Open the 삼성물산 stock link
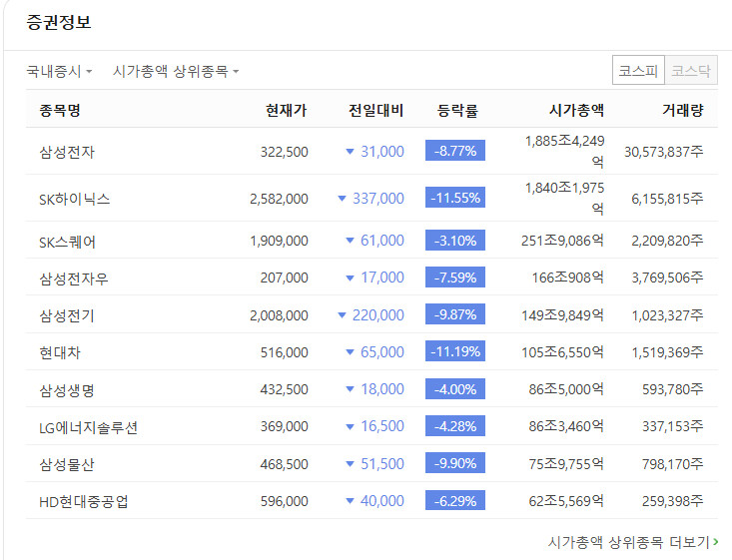This screenshot has width=732, height=560. [67, 464]
